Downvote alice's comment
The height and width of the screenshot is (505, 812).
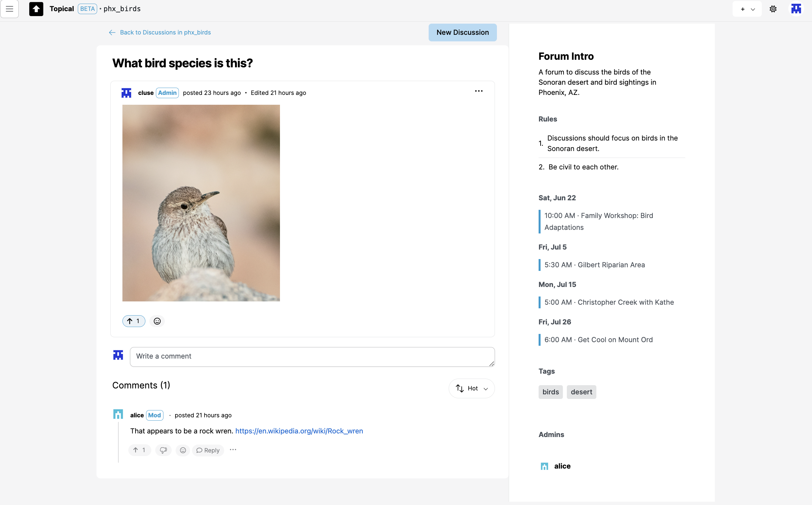pos(163,450)
